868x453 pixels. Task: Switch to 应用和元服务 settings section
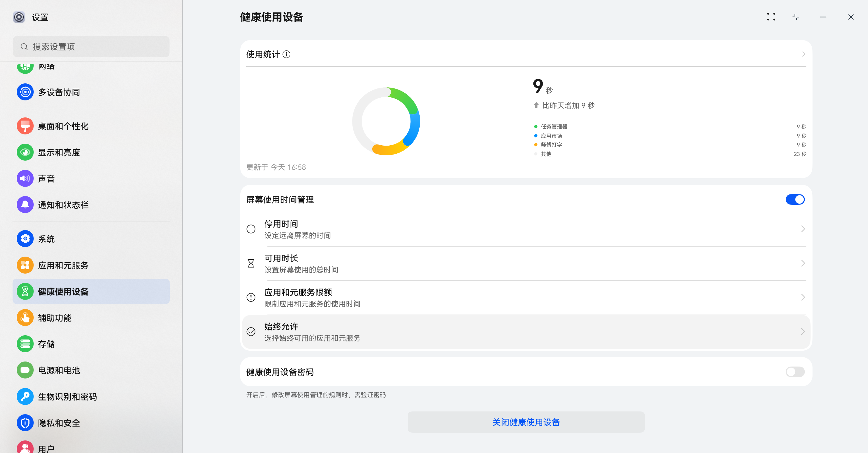tap(63, 265)
